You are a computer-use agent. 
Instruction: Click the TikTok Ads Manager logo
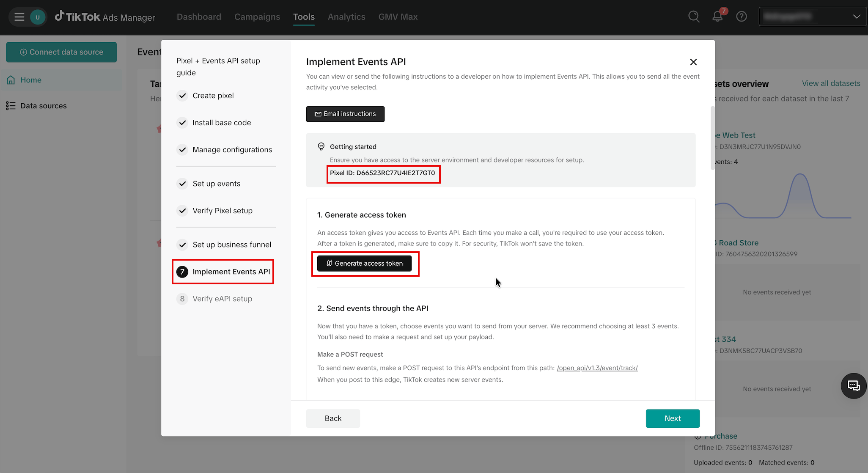(x=105, y=17)
